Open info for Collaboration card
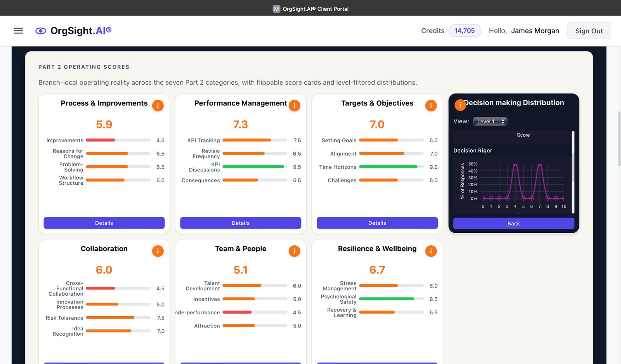Image resolution: width=621 pixels, height=364 pixels. pyautogui.click(x=158, y=251)
